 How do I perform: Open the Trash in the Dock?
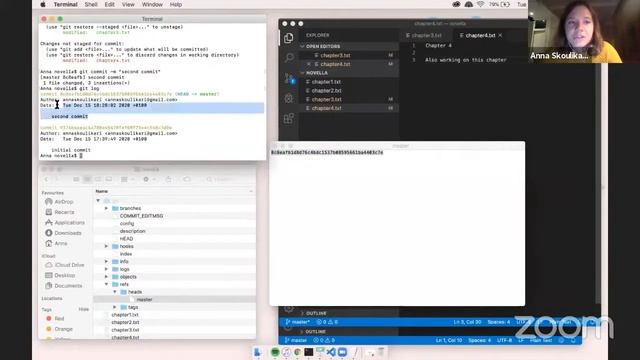(x=381, y=352)
